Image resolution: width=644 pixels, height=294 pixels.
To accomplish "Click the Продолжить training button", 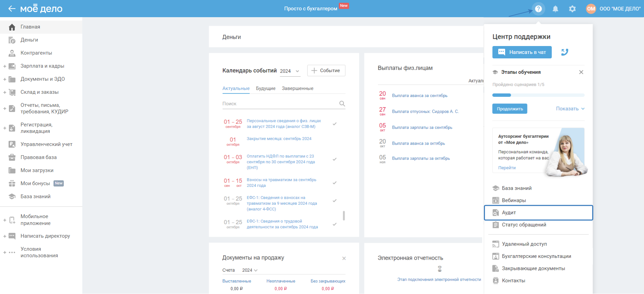I will click(510, 109).
